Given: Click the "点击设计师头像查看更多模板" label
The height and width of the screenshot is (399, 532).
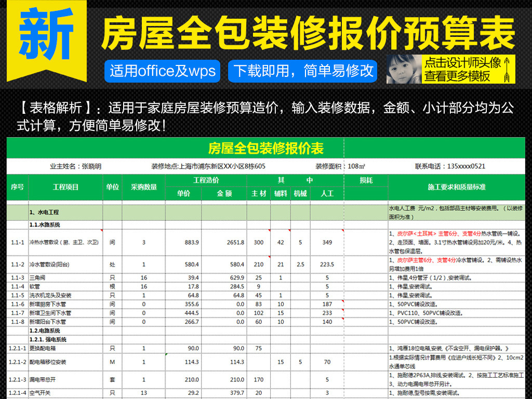Looking at the screenshot, I should tap(462, 70).
